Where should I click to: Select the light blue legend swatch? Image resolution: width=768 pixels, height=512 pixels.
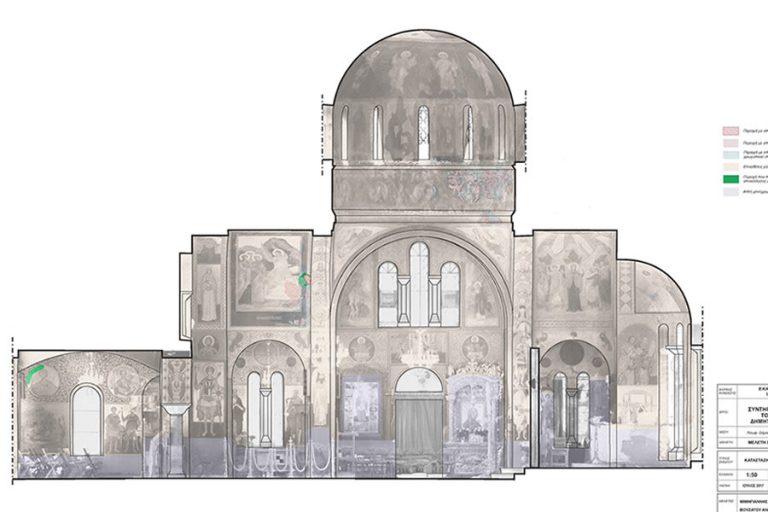click(x=730, y=155)
